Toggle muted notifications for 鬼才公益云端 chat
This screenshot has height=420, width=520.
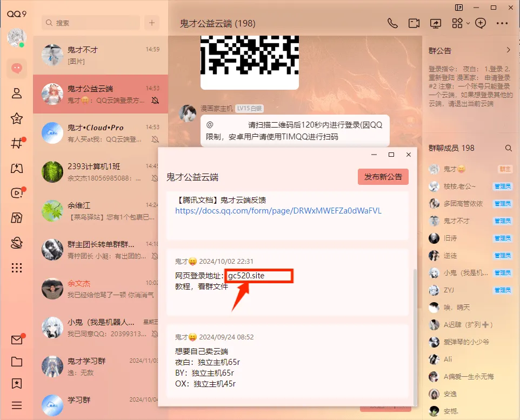(156, 101)
